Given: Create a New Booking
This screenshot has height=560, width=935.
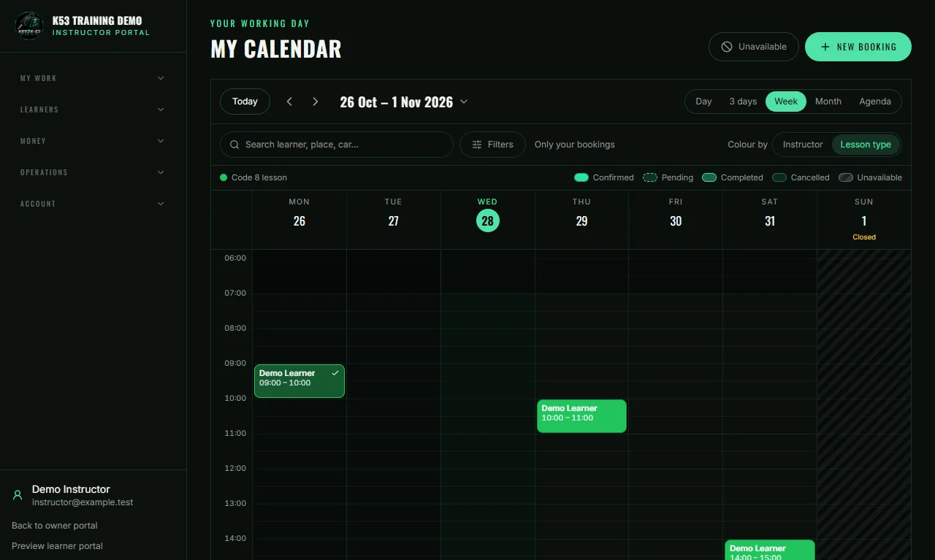Looking at the screenshot, I should (x=858, y=47).
